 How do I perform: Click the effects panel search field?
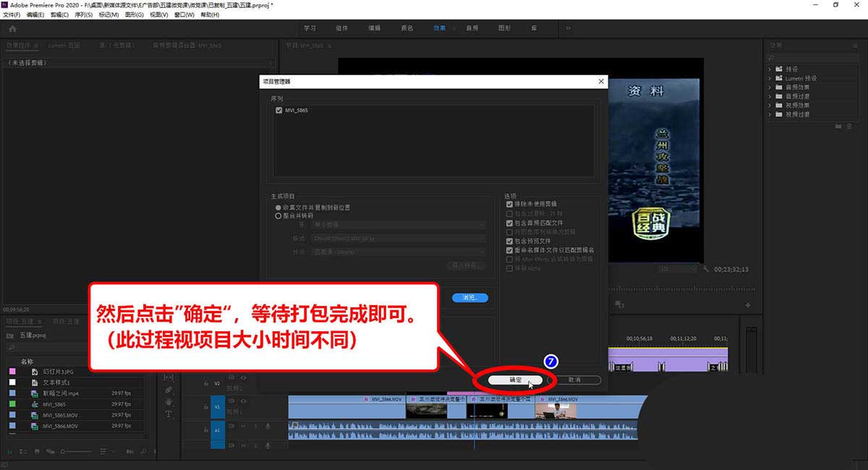tap(813, 58)
